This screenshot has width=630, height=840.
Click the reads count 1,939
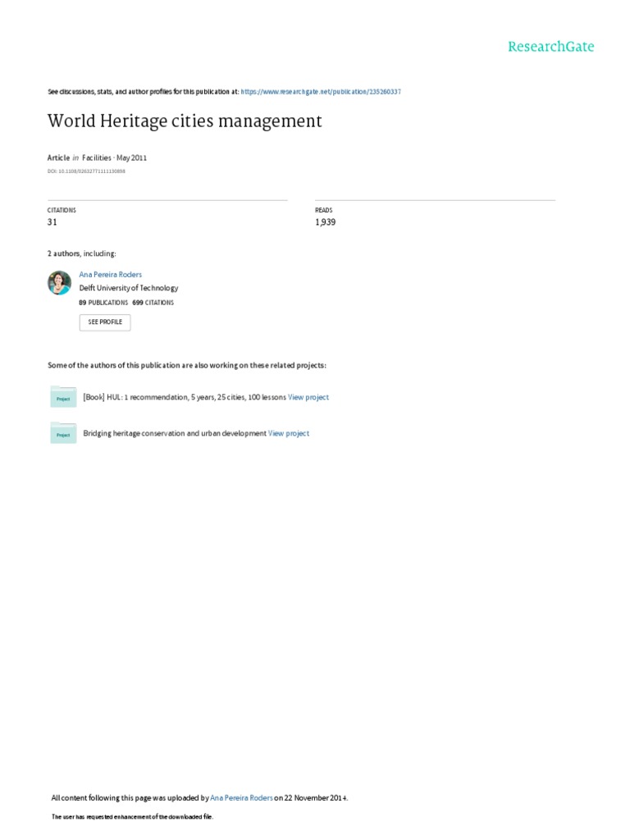tap(325, 221)
